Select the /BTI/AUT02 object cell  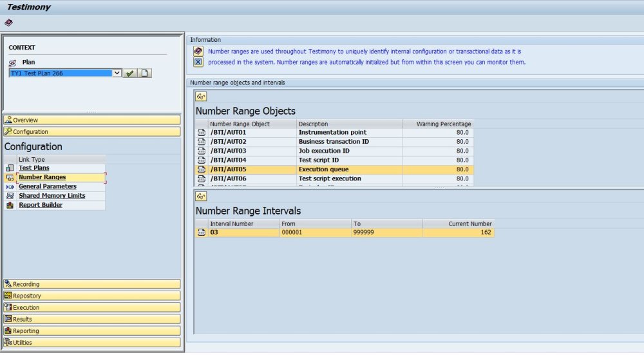point(252,142)
